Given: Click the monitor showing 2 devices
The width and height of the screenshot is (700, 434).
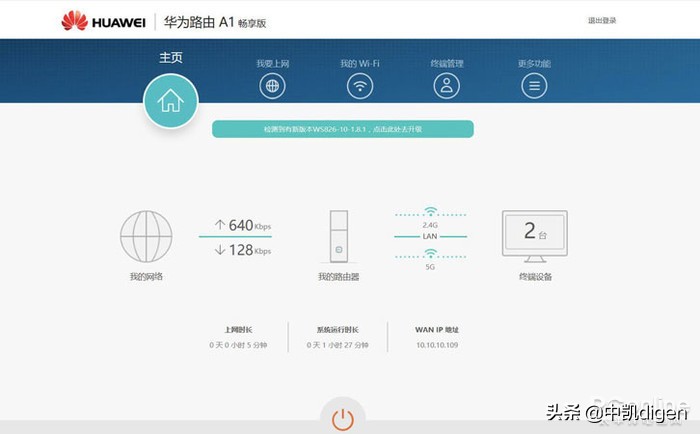Looking at the screenshot, I should coord(535,236).
